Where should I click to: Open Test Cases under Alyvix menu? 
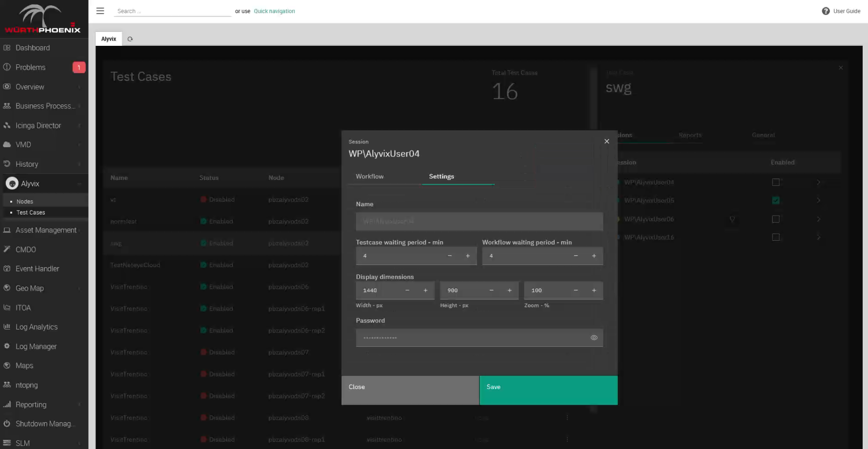(x=31, y=213)
